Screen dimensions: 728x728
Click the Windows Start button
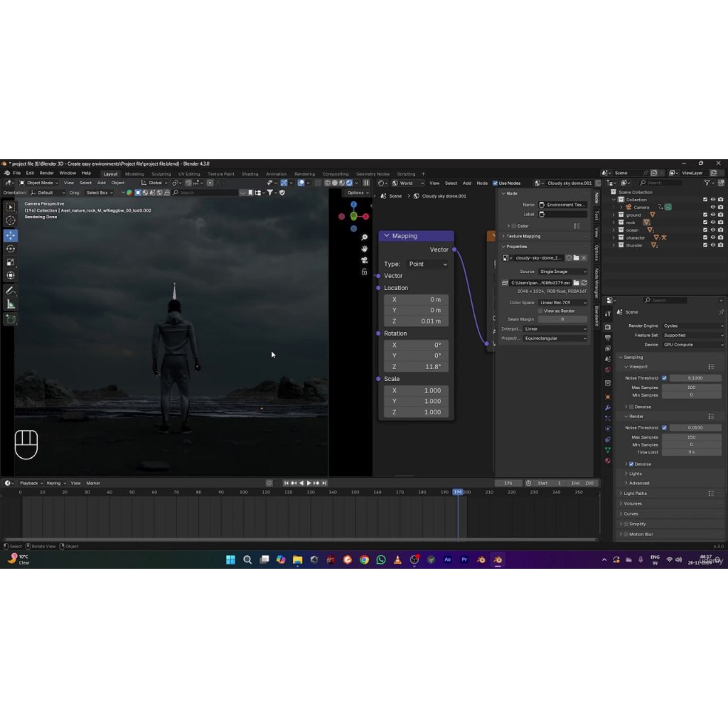pos(231,560)
